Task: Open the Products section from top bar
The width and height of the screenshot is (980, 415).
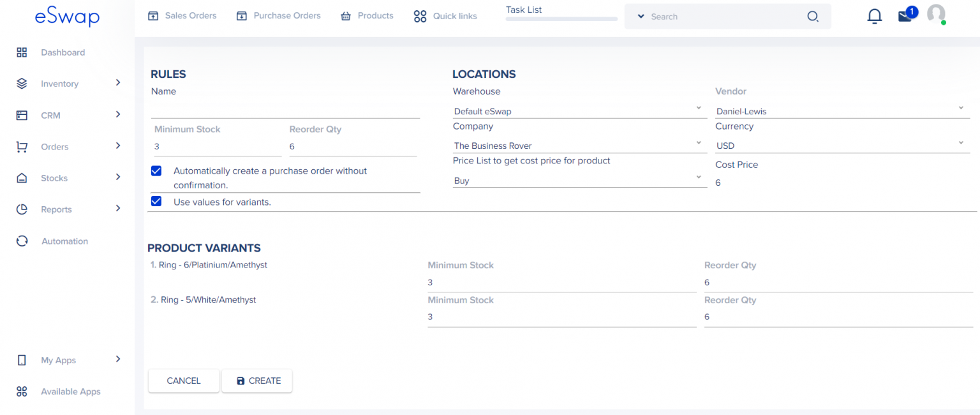Action: click(x=367, y=15)
